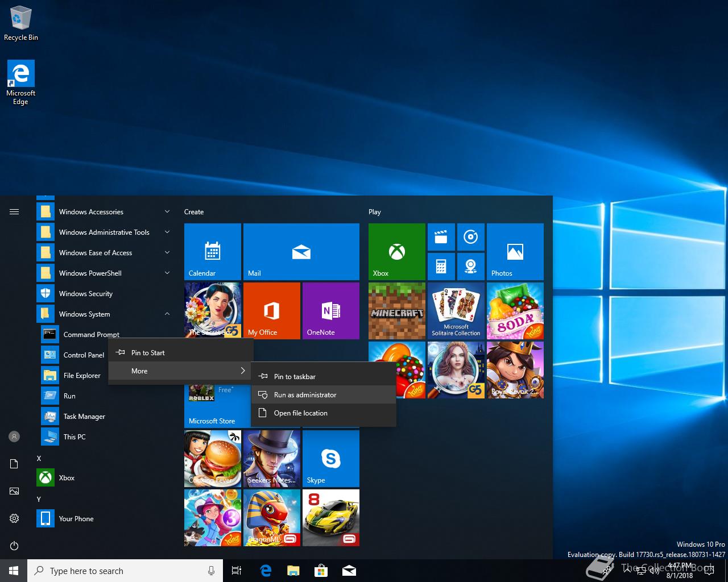Expand the Windows Administrative Tools folder

tap(106, 232)
